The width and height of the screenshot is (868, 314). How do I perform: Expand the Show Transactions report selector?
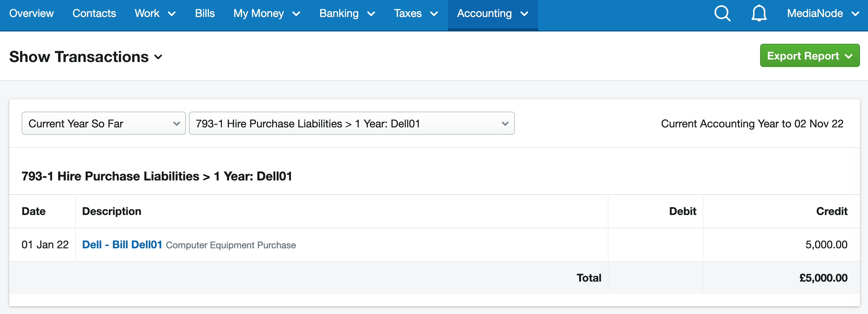click(x=158, y=57)
